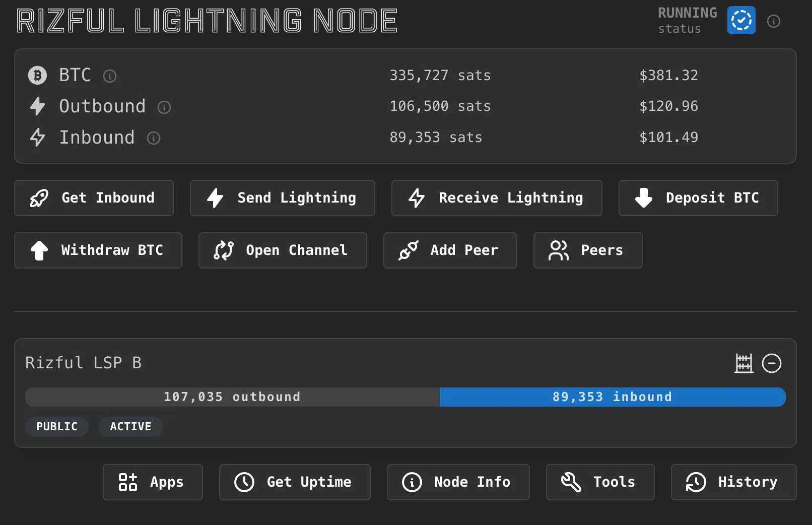Click the Rizful LSP B channel name

[83, 363]
